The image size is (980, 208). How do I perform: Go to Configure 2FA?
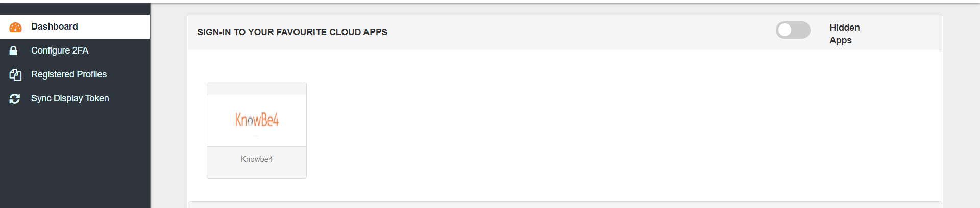coord(60,50)
